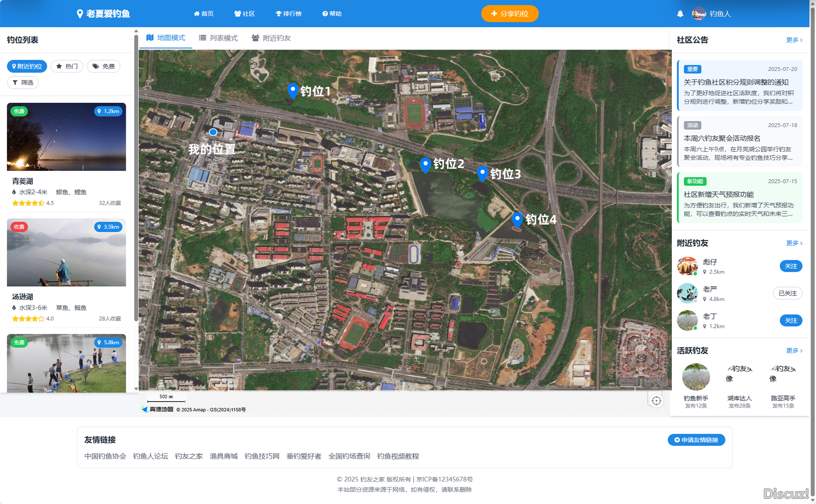Click the 钓位1 map pin marker

pyautogui.click(x=293, y=90)
